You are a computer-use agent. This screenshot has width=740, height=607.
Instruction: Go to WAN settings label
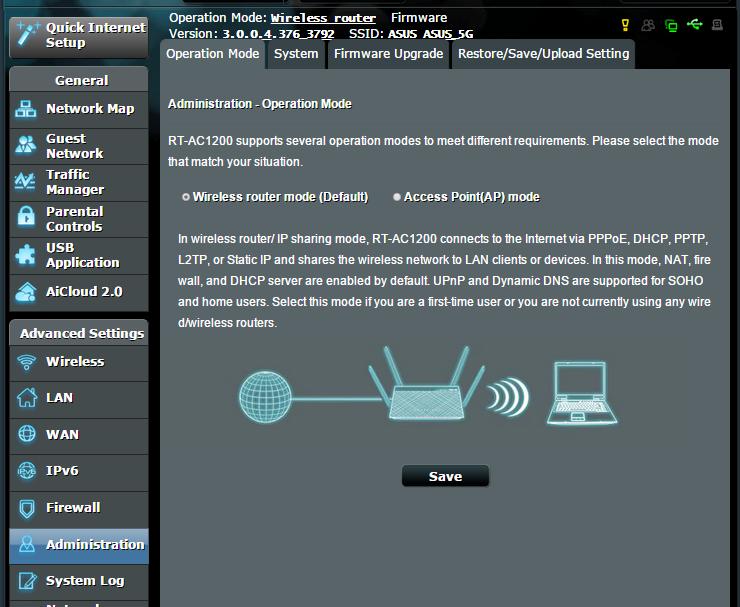62,434
